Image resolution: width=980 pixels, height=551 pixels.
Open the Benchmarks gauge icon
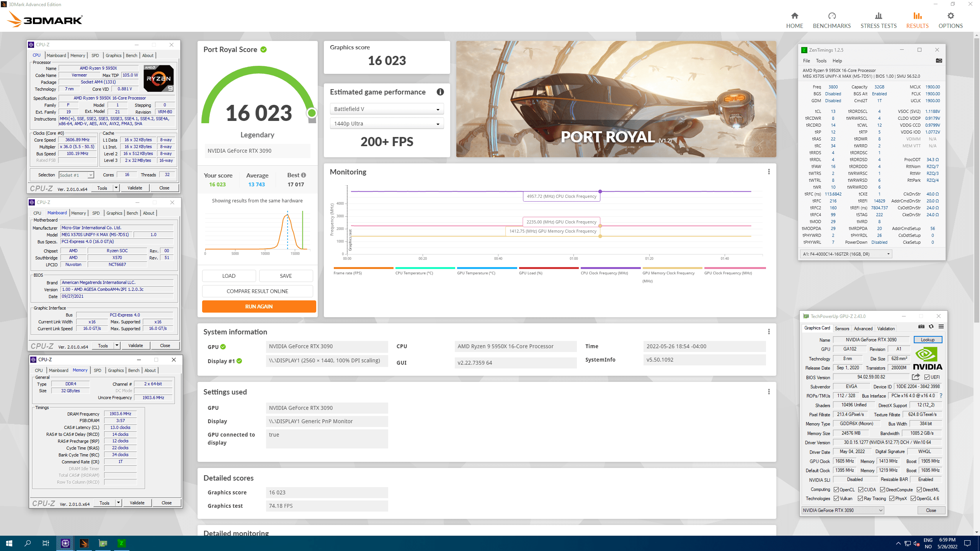pos(832,16)
